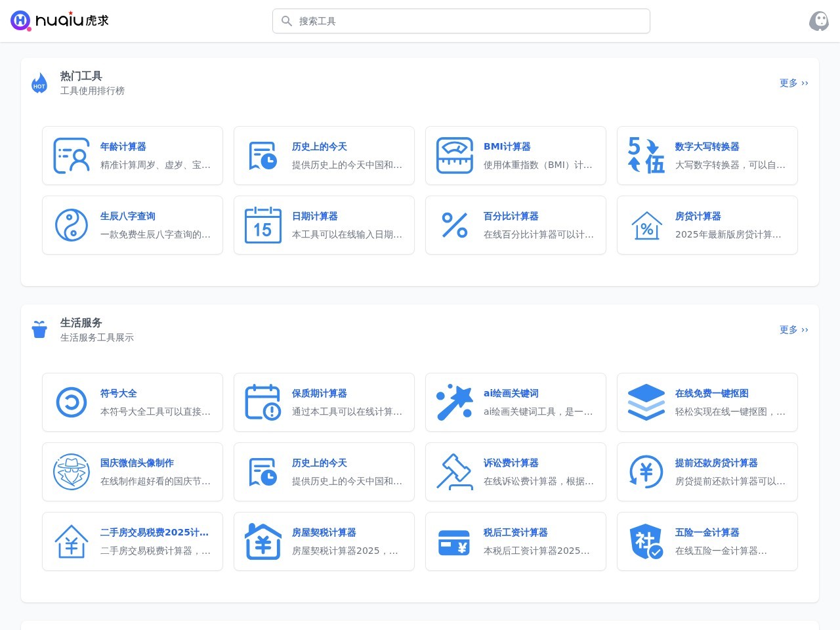This screenshot has height=630, width=840.
Task: Click the 符号大全 copyright symbol icon
Action: pyautogui.click(x=72, y=402)
